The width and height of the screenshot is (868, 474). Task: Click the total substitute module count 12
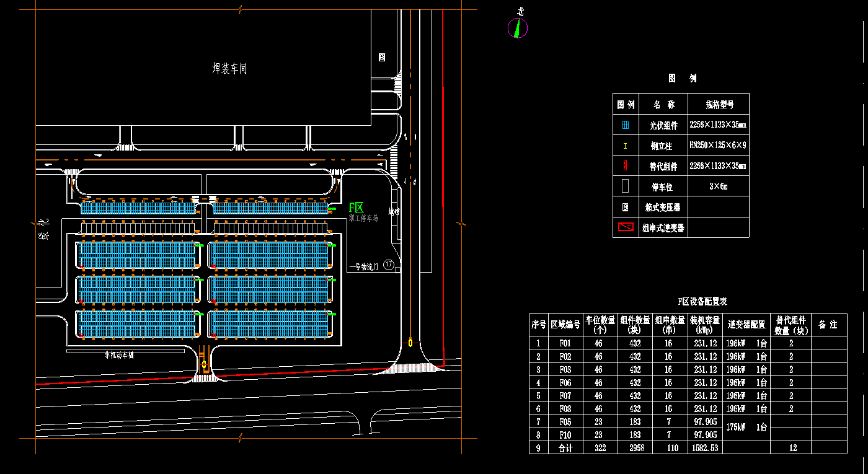tap(792, 448)
